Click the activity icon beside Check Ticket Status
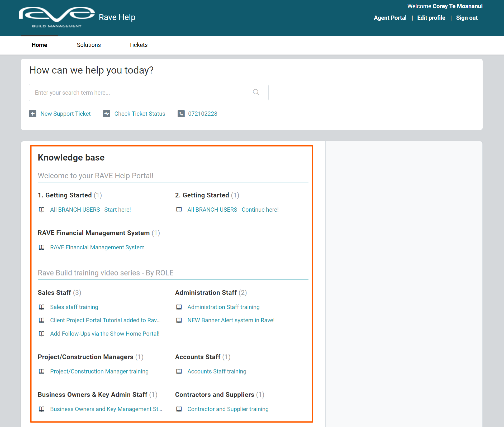The height and width of the screenshot is (427, 504). pos(107,114)
